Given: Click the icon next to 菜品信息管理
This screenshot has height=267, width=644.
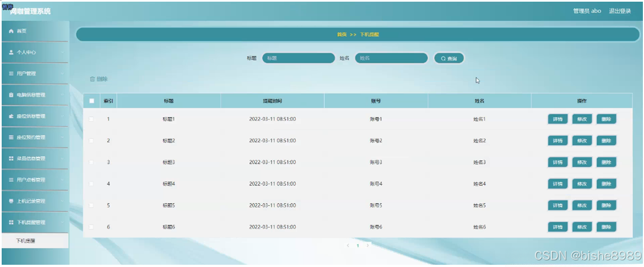Looking at the screenshot, I should (x=11, y=159).
